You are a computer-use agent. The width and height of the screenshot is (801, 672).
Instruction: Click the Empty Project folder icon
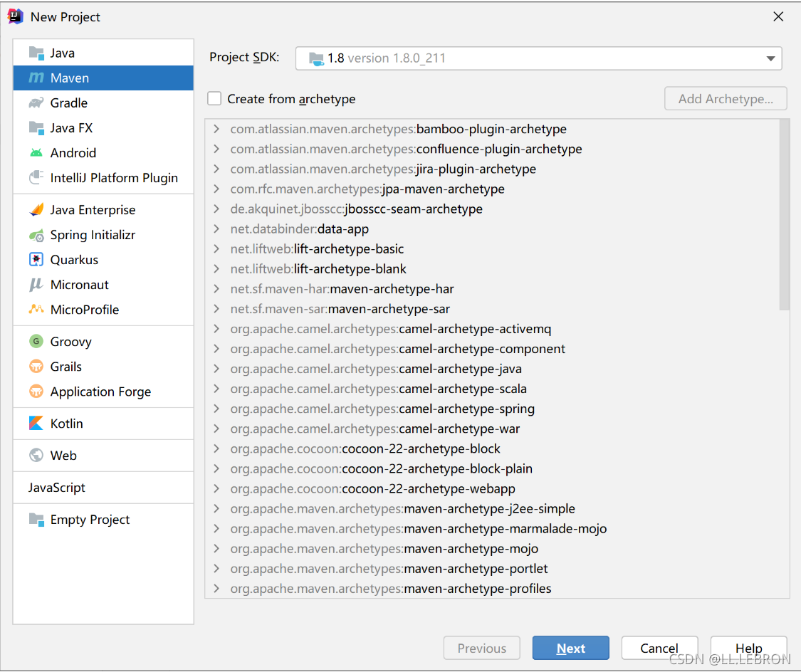(36, 520)
